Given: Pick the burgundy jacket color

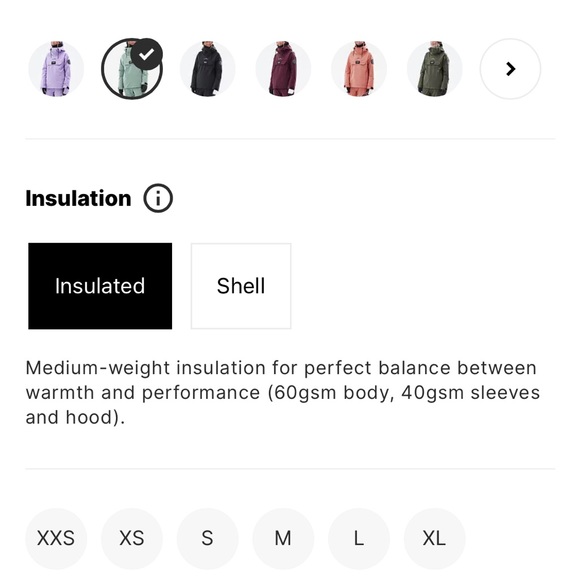Looking at the screenshot, I should [x=283, y=69].
